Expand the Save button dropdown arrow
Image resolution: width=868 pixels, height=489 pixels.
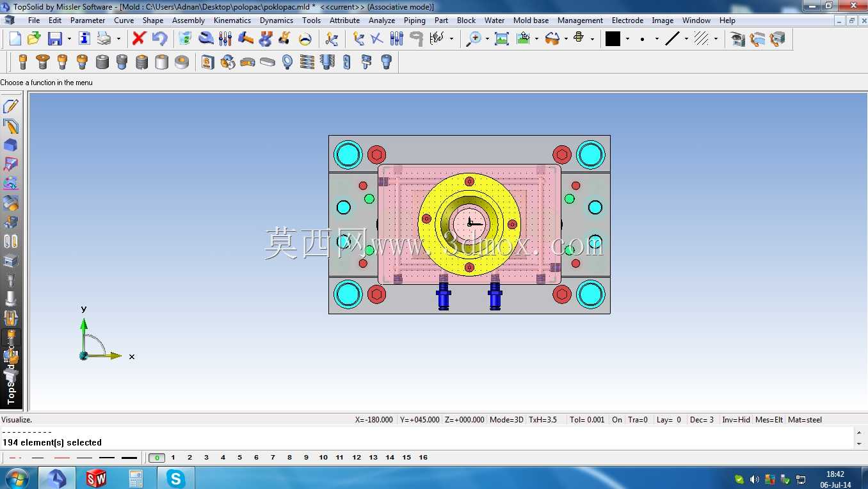69,39
